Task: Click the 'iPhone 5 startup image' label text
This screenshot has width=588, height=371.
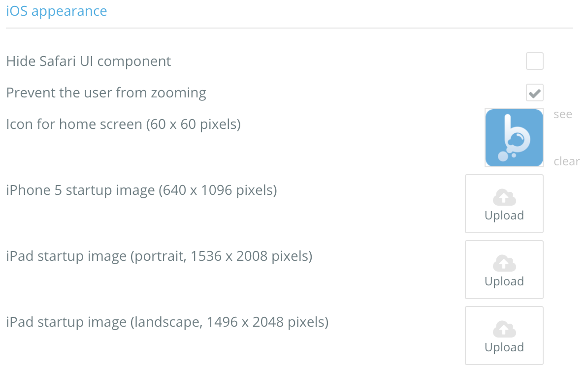Action: click(141, 190)
